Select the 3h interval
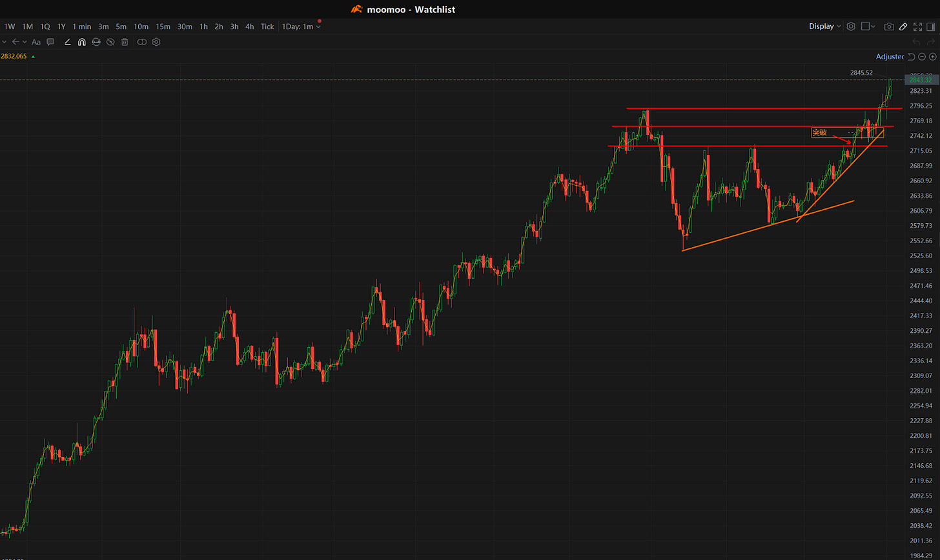The width and height of the screenshot is (940, 560). tap(234, 26)
